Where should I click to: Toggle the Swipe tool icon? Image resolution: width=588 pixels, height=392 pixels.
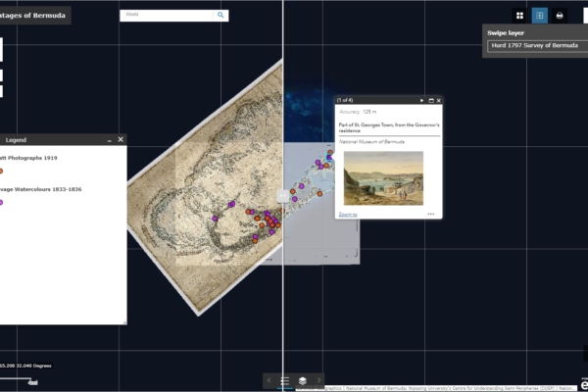pos(539,16)
